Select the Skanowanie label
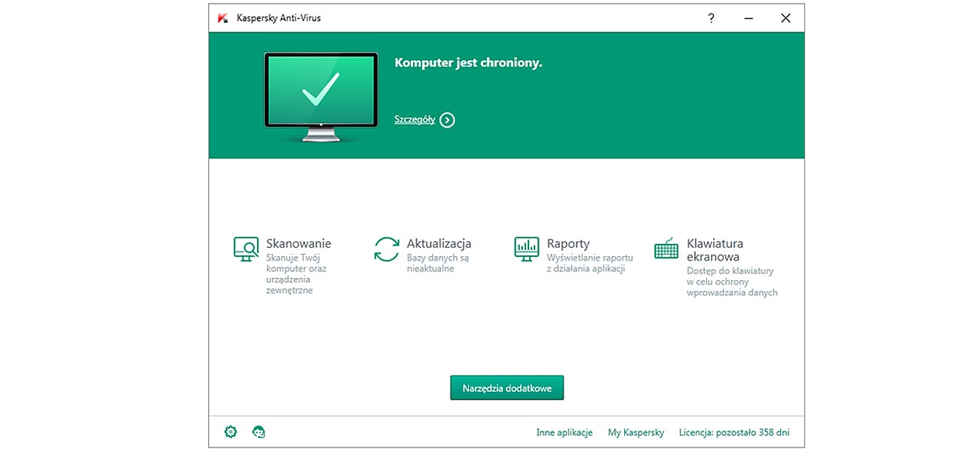 [299, 243]
